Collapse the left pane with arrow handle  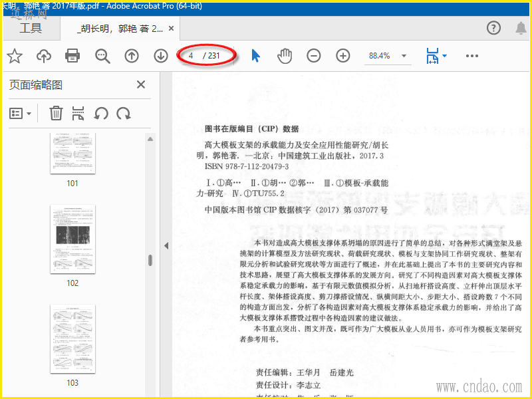coord(166,245)
